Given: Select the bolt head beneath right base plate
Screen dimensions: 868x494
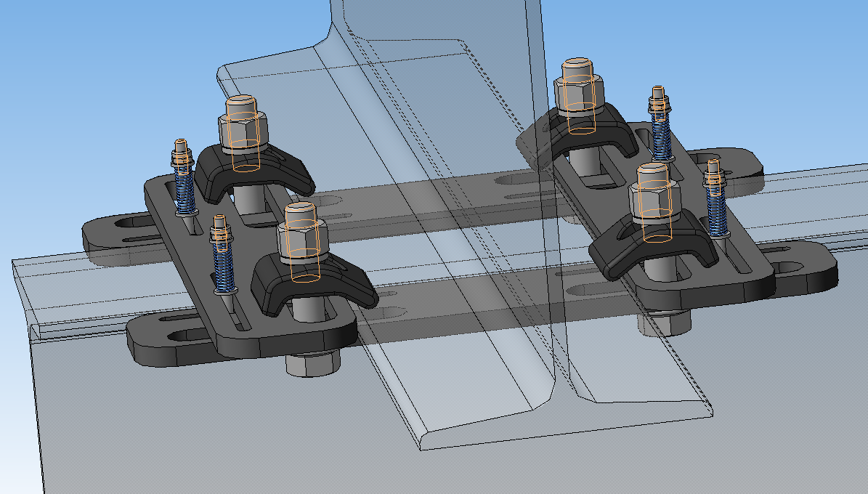Looking at the screenshot, I should click(663, 323).
